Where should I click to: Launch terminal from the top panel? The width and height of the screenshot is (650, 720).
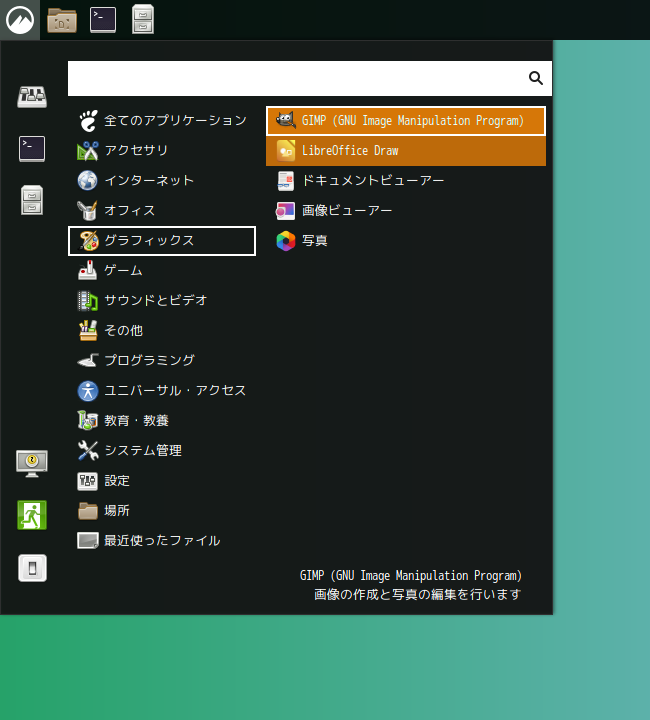pyautogui.click(x=103, y=20)
